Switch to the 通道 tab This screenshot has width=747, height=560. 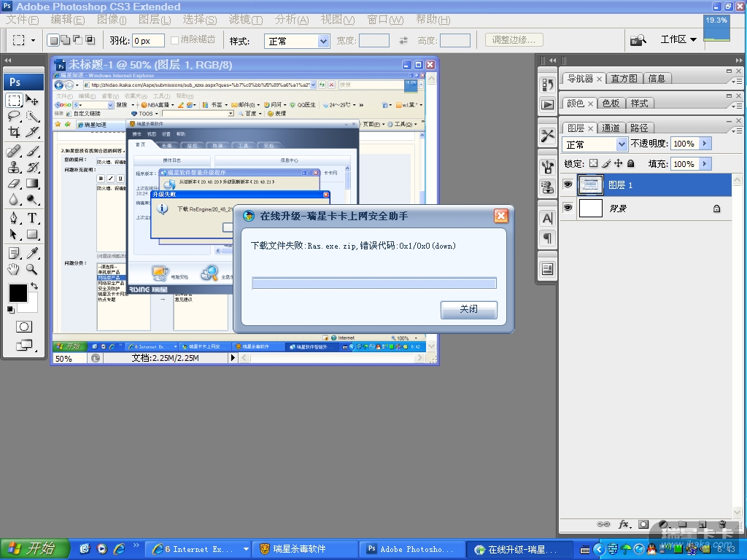(x=611, y=128)
